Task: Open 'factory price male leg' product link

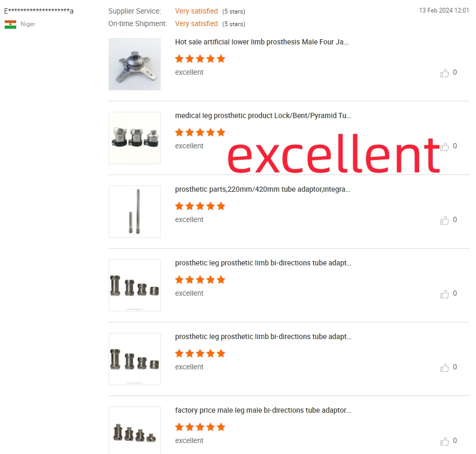Action: click(x=263, y=410)
